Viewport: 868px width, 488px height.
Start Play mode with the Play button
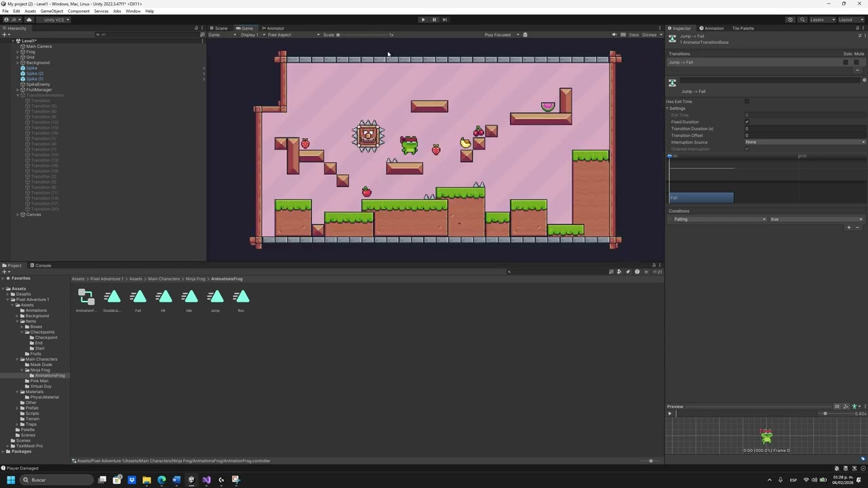coord(423,20)
